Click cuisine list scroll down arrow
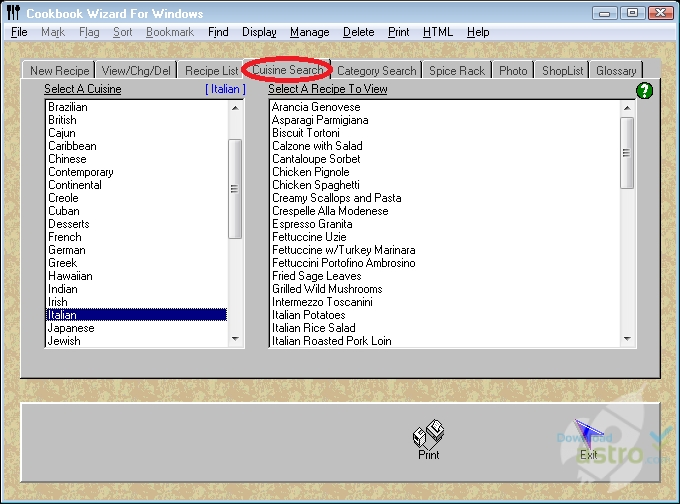This screenshot has width=680, height=504. coord(235,339)
